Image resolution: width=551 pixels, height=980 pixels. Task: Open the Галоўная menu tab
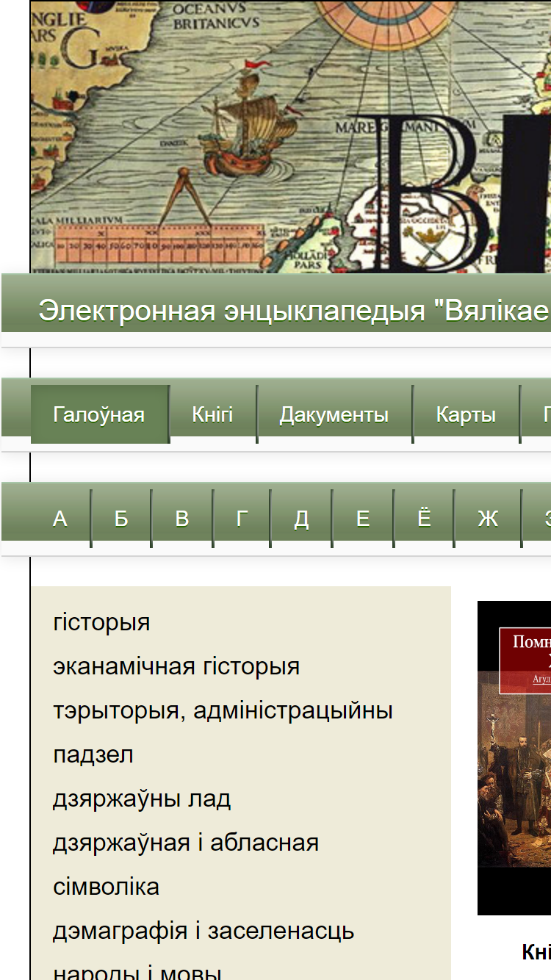99,414
